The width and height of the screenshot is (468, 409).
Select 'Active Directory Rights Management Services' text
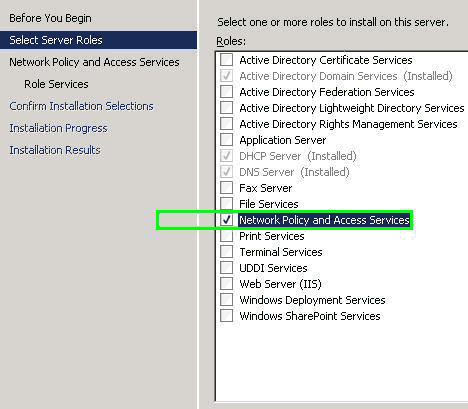pyautogui.click(x=348, y=124)
